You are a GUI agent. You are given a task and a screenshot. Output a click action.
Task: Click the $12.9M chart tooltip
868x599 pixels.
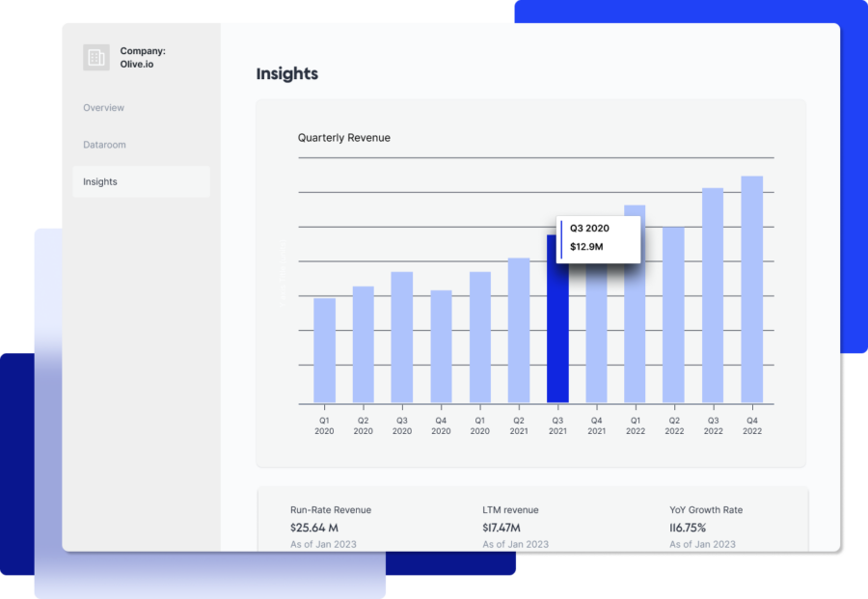(599, 238)
